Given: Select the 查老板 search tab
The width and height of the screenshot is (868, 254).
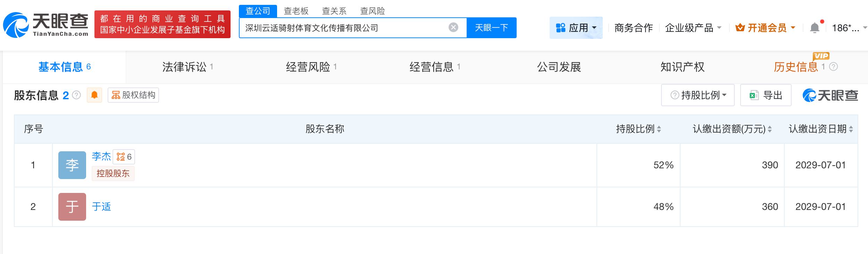Looking at the screenshot, I should (x=296, y=11).
